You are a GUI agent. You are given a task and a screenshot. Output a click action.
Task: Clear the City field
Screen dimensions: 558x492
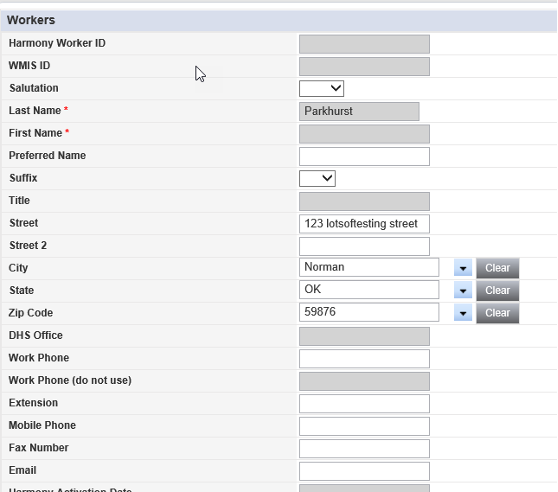[498, 268]
